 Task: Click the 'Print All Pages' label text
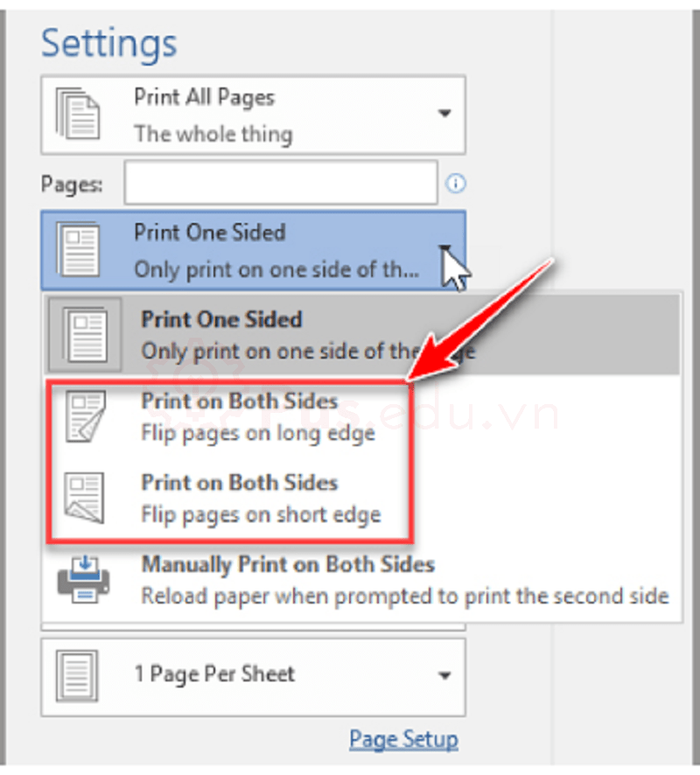click(x=204, y=97)
